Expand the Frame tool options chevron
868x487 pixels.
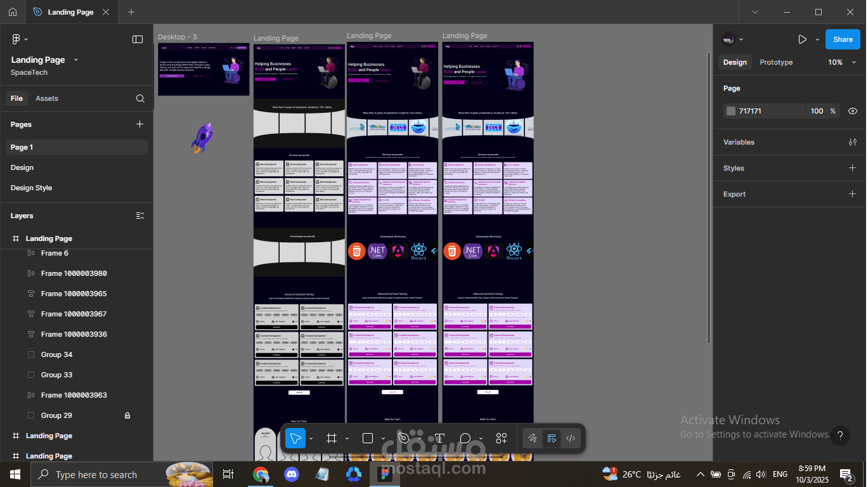[347, 438]
